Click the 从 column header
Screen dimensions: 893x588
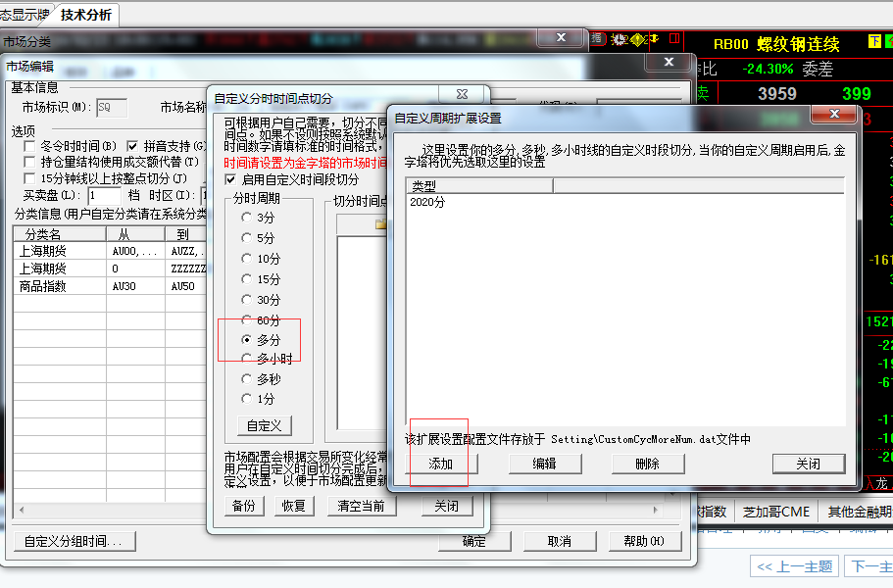point(135,234)
